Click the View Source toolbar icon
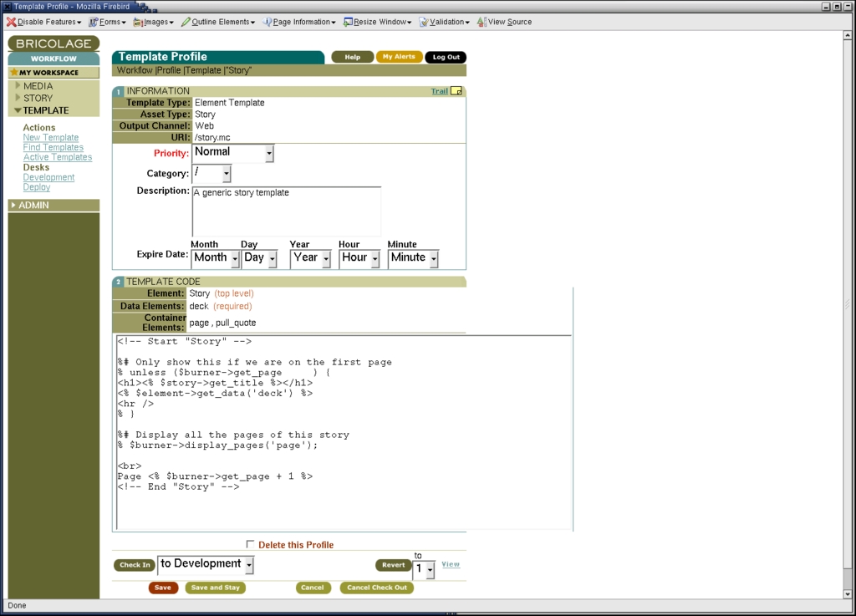Viewport: 856px width, 616px height. tap(482, 22)
